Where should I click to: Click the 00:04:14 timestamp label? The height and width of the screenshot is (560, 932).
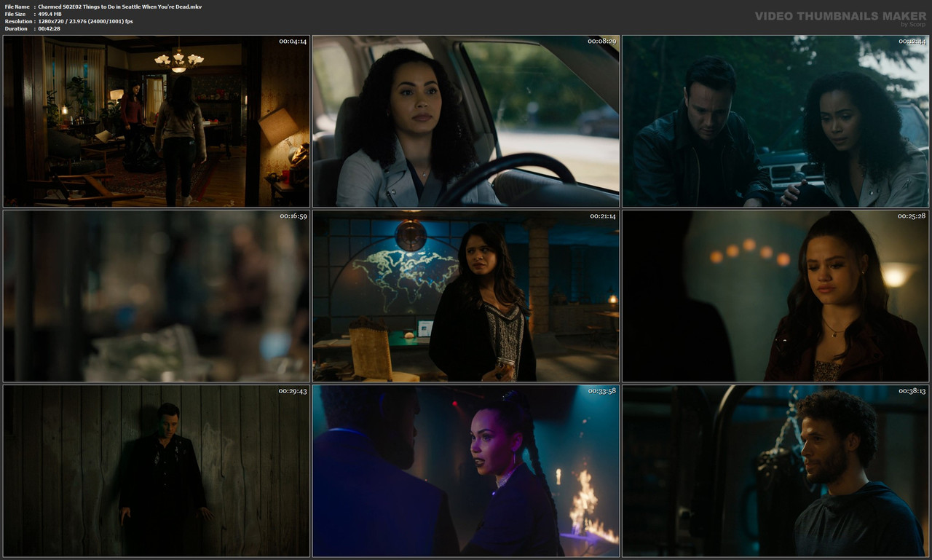coord(293,41)
